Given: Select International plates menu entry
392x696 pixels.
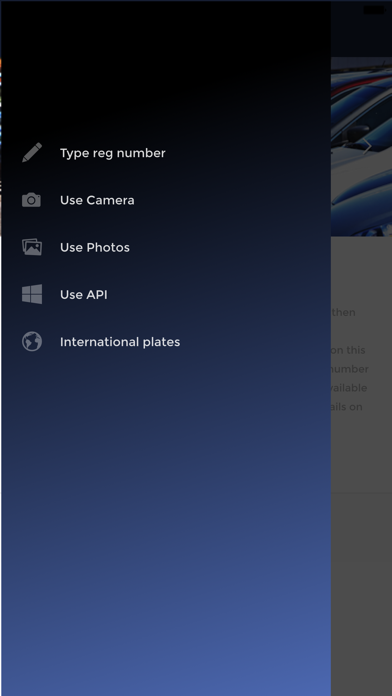Looking at the screenshot, I should click(x=120, y=342).
